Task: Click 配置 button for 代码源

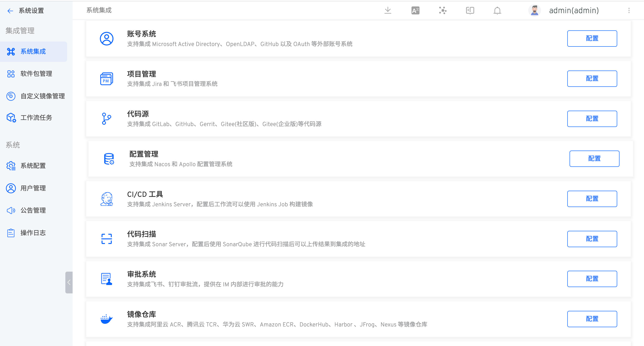Action: 592,119
